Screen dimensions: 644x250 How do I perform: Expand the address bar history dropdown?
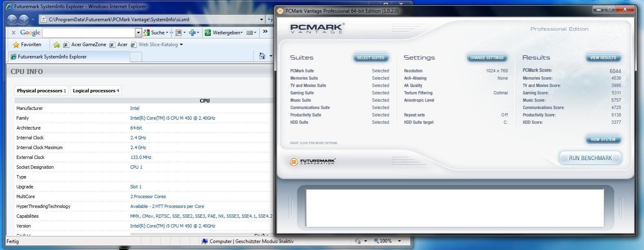tap(262, 19)
